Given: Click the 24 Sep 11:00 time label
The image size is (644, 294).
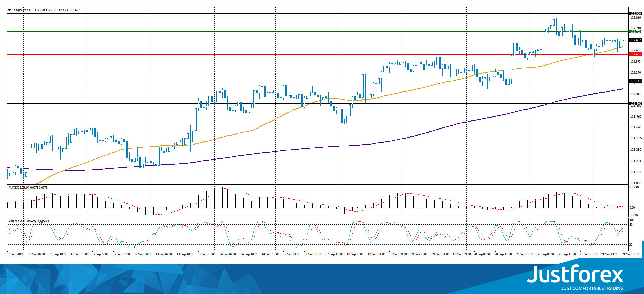Looking at the screenshot, I should pyautogui.click(x=631, y=254).
